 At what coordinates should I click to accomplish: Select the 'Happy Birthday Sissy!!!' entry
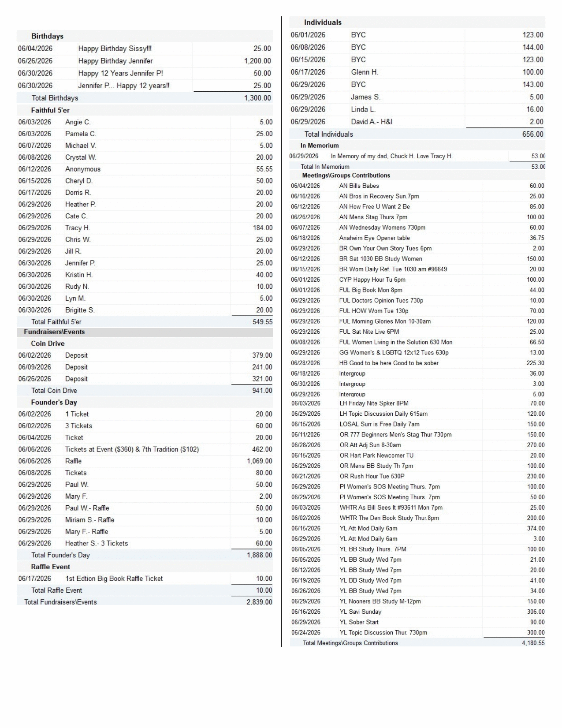click(115, 49)
